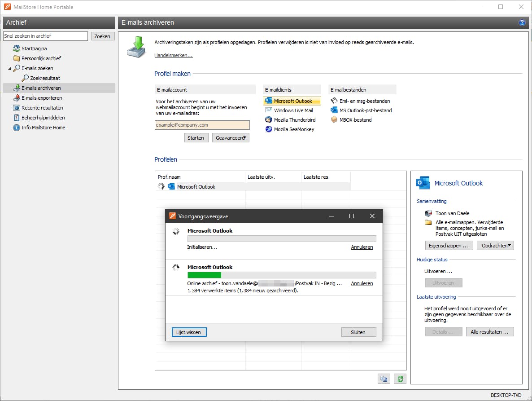Viewport: 532px width, 401px height.
Task: Click the Microsoft Outlook client icon
Action: pyautogui.click(x=268, y=101)
